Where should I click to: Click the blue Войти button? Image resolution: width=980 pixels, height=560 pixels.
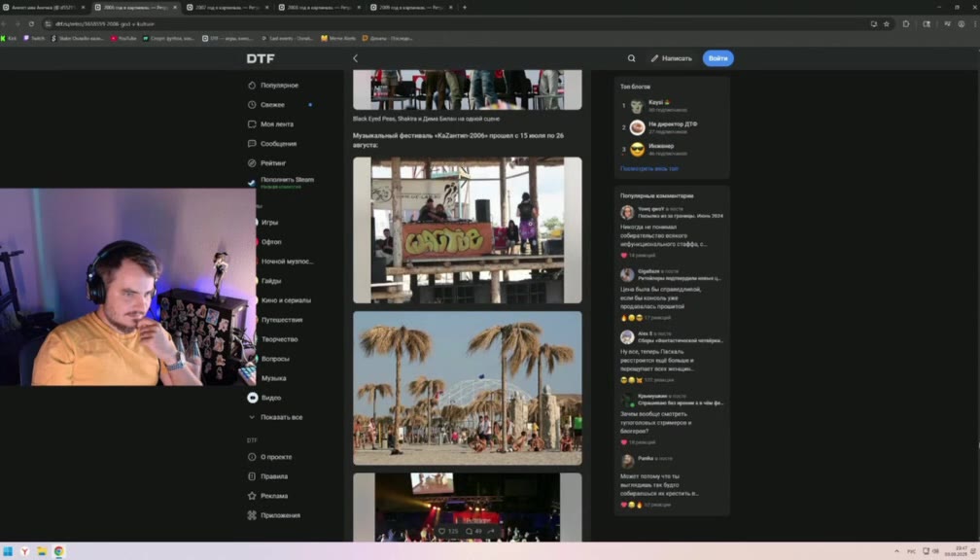718,58
